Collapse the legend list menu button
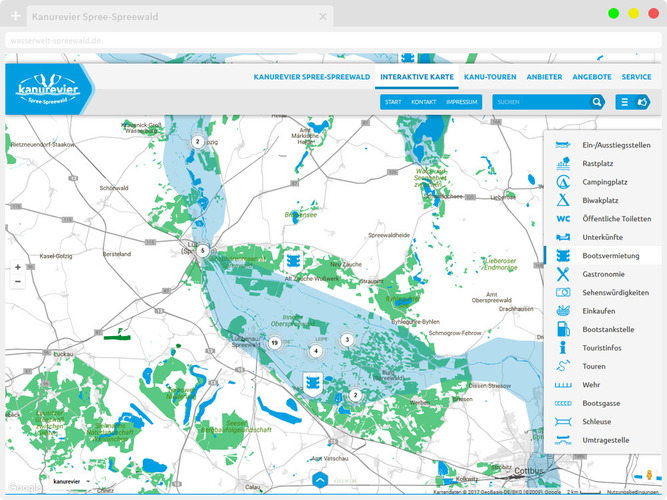The height and width of the screenshot is (500, 667). tap(624, 102)
